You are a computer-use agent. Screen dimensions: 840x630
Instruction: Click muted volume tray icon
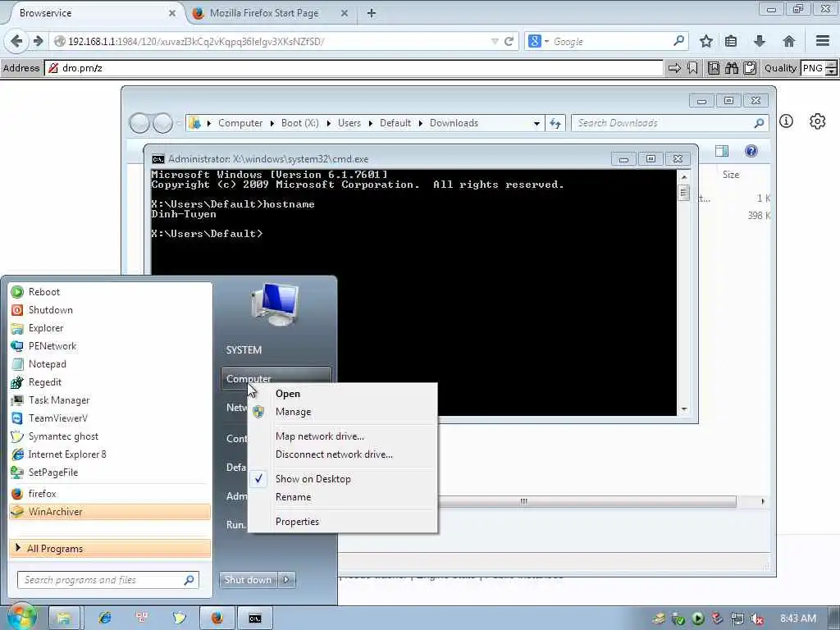[757, 619]
